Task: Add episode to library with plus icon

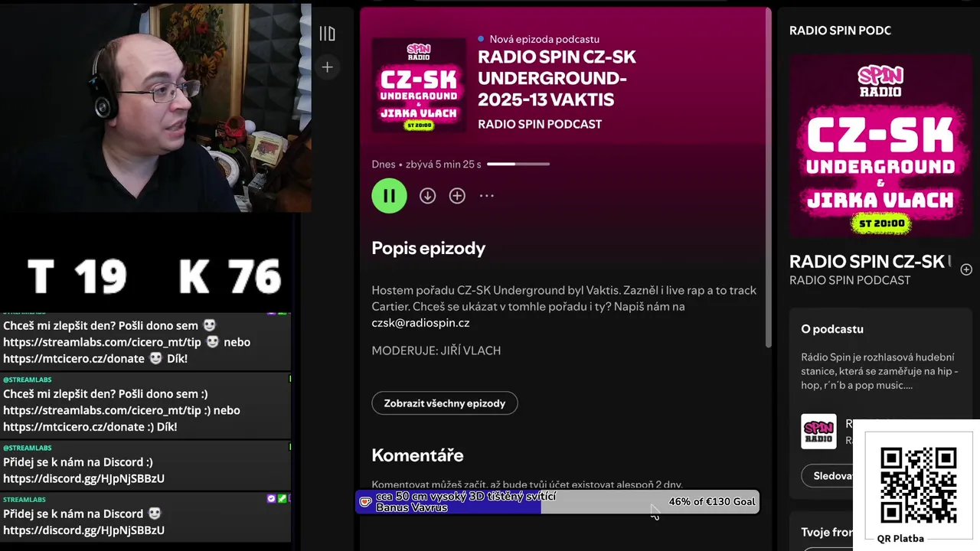Action: (x=457, y=196)
